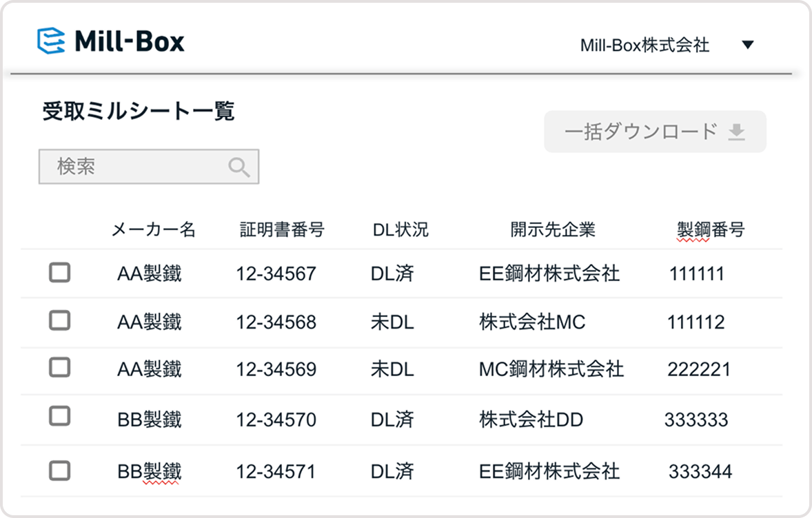Click BB製鐵 in row 12-34571
The height and width of the screenshot is (518, 812).
[x=150, y=471]
